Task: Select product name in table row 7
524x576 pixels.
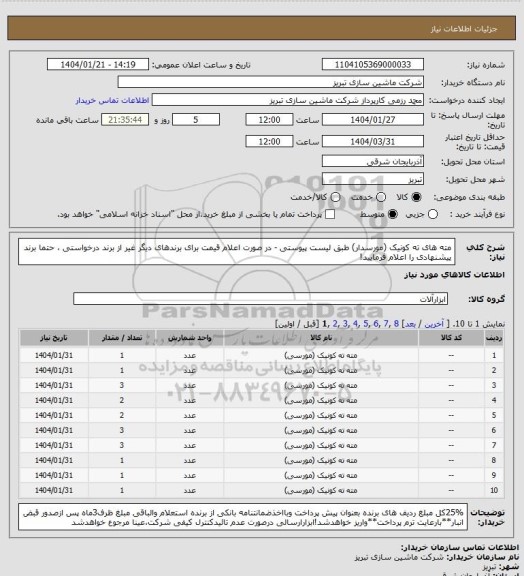Action: [x=321, y=445]
